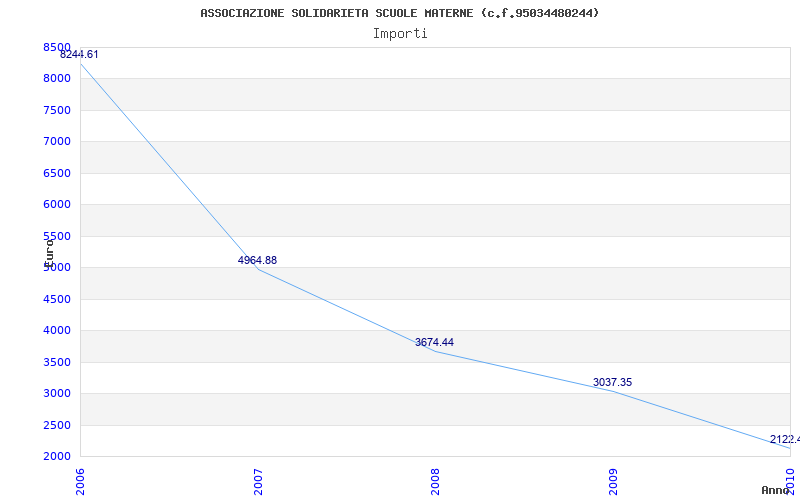Click the 2000 y-axis value
800x500 pixels.
tap(57, 457)
